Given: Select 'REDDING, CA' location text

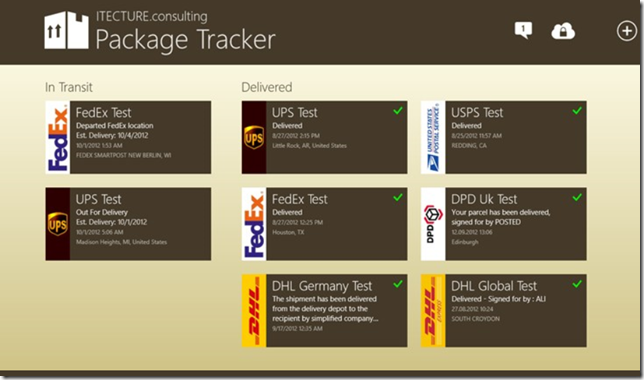Looking at the screenshot, I should 469,145.
